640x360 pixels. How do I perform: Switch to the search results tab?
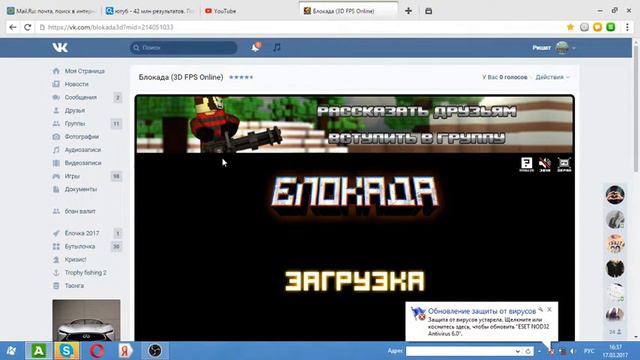click(x=149, y=11)
